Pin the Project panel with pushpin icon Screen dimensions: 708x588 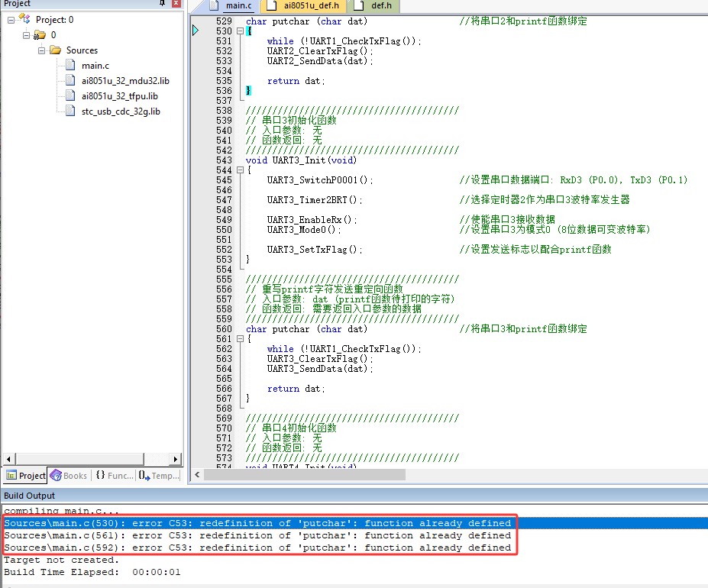[161, 4]
